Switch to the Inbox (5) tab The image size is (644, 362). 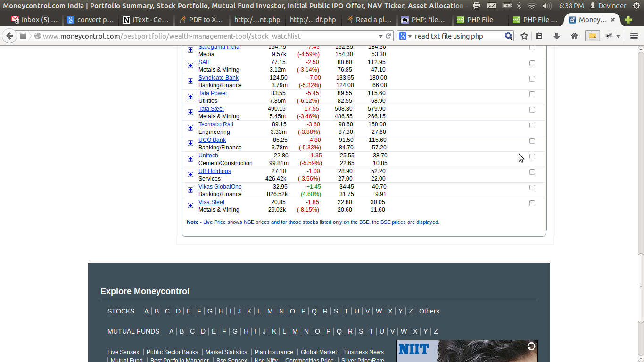(x=35, y=20)
